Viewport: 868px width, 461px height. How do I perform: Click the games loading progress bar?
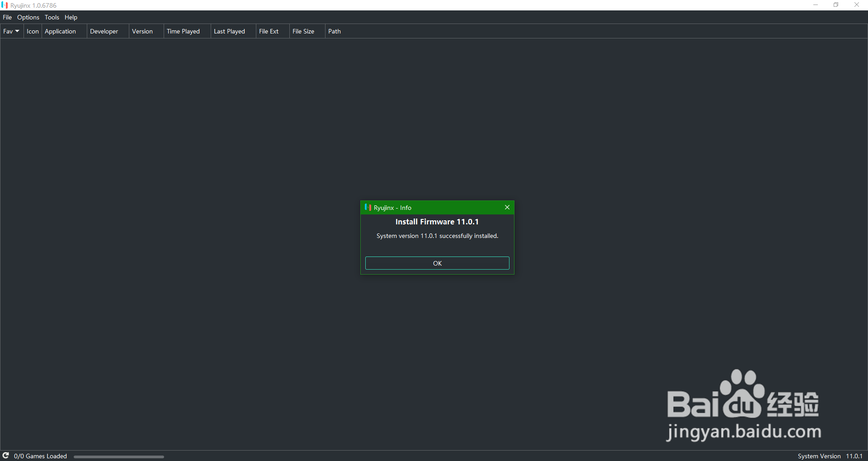click(x=119, y=457)
